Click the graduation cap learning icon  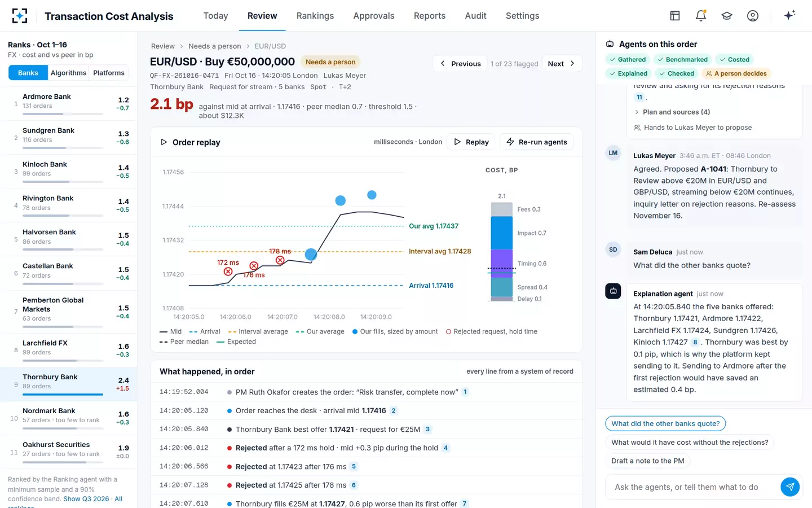pos(727,16)
